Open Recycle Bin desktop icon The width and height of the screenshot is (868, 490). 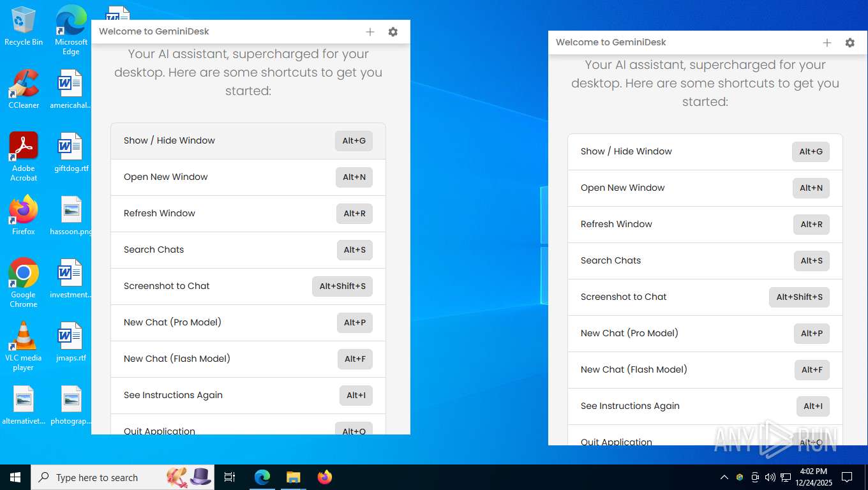coord(24,27)
